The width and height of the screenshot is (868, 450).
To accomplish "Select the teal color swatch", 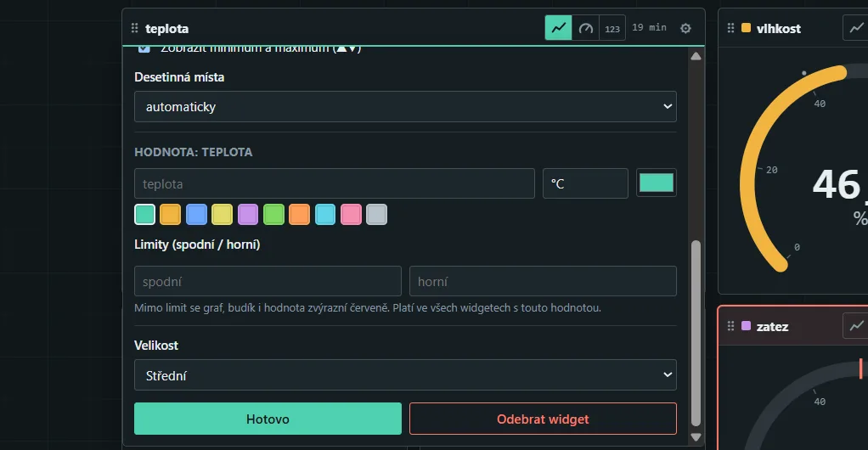I will pos(145,214).
